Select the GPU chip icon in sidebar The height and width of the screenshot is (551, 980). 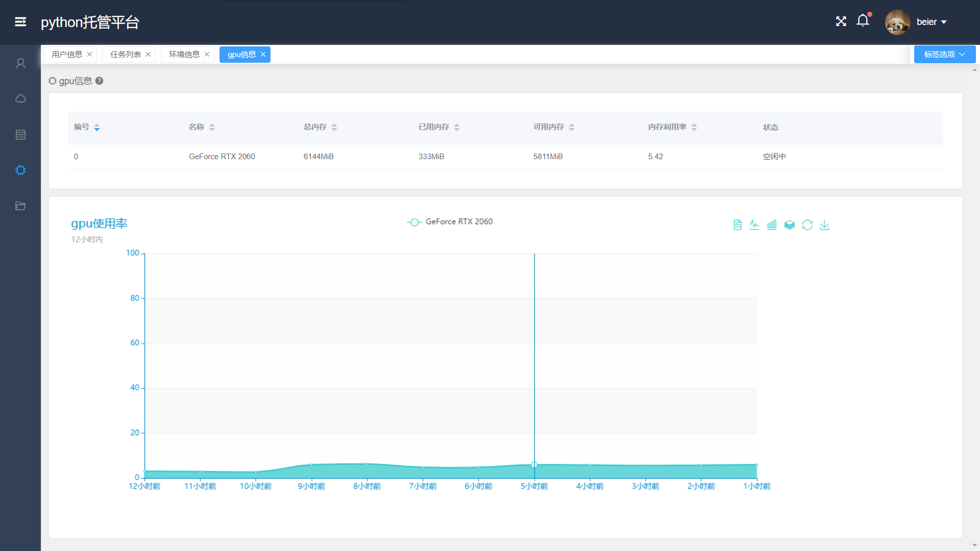[20, 170]
